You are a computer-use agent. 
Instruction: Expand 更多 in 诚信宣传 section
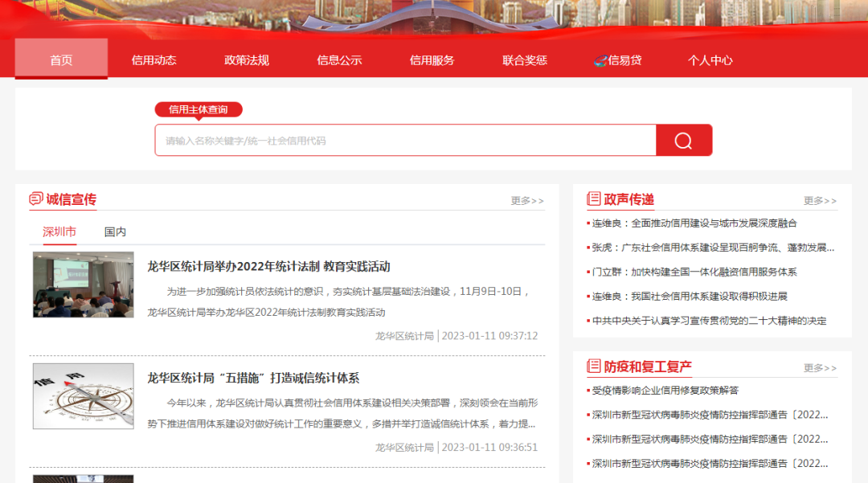[x=527, y=201]
